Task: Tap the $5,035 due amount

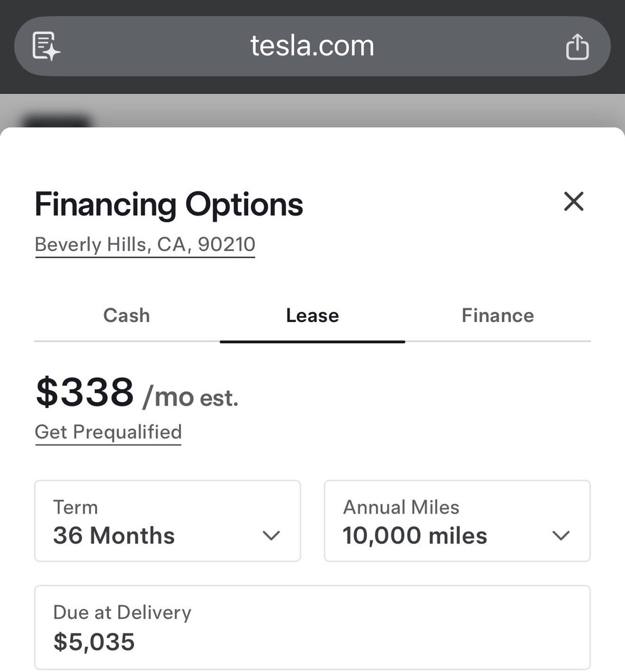Action: pos(94,642)
